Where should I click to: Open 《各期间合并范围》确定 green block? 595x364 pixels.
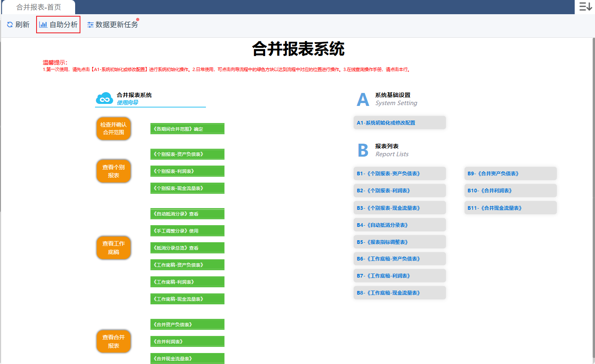tap(187, 129)
